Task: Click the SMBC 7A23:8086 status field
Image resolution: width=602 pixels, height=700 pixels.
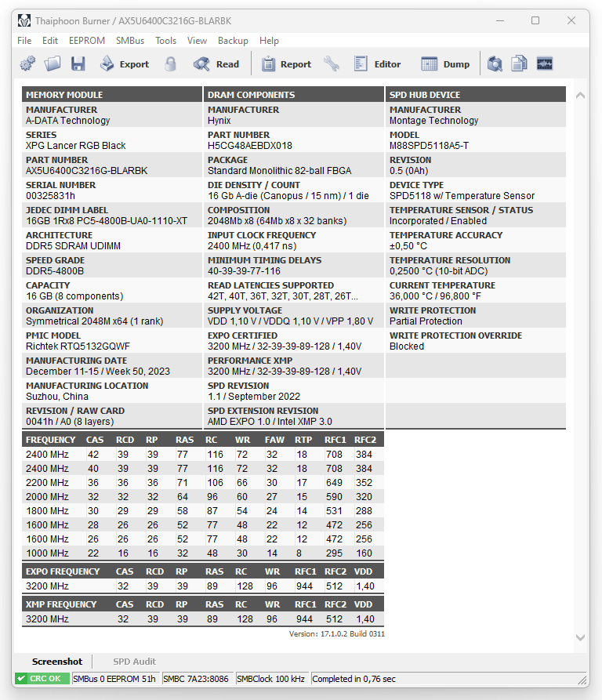Action: pyautogui.click(x=196, y=679)
